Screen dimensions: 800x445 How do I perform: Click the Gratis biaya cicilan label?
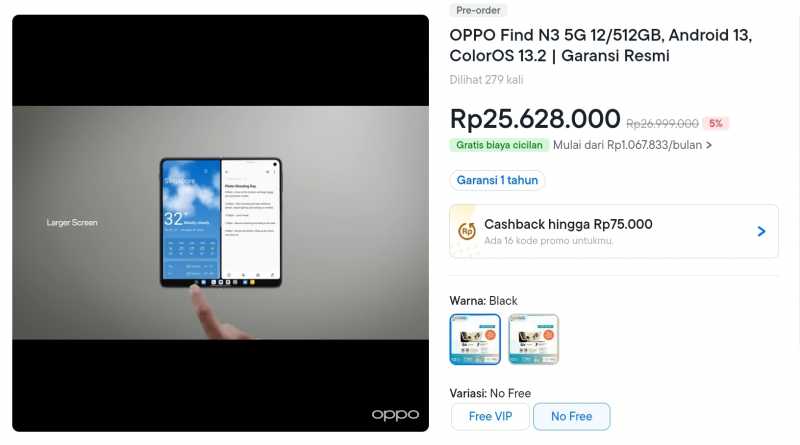(x=499, y=145)
